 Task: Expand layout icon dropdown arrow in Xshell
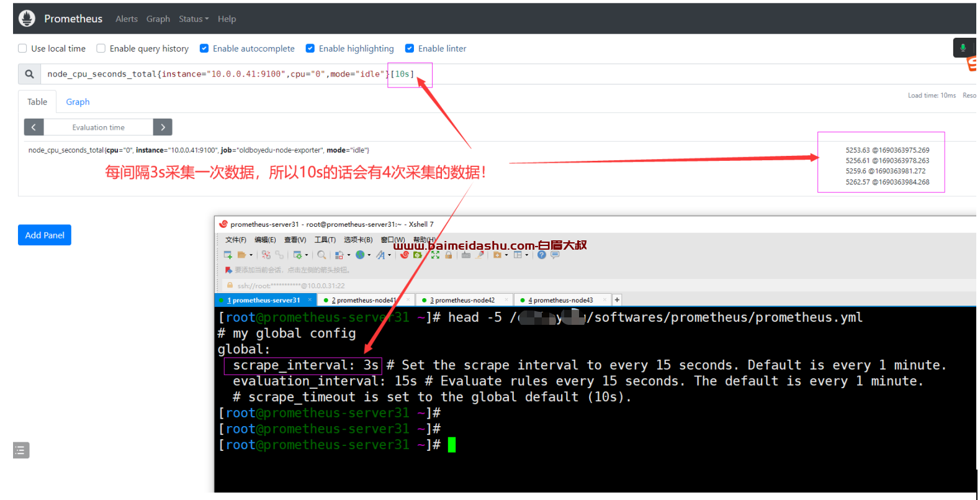pos(527,255)
